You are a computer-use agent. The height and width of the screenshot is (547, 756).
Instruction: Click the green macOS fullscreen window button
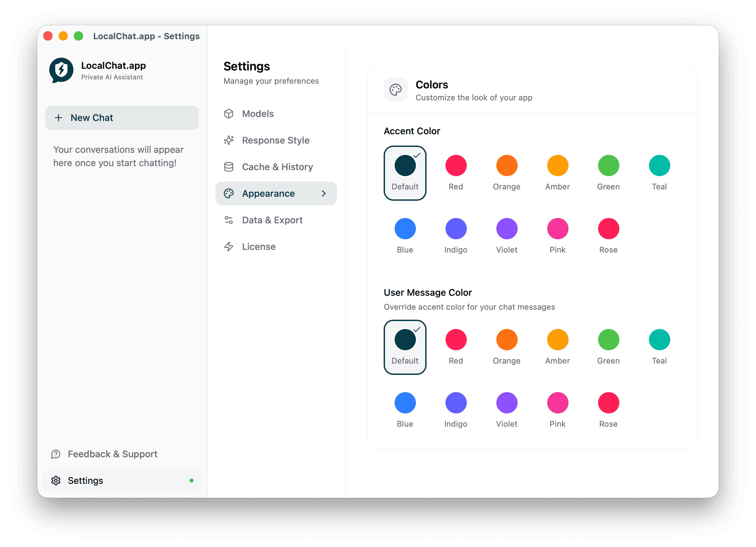(78, 36)
